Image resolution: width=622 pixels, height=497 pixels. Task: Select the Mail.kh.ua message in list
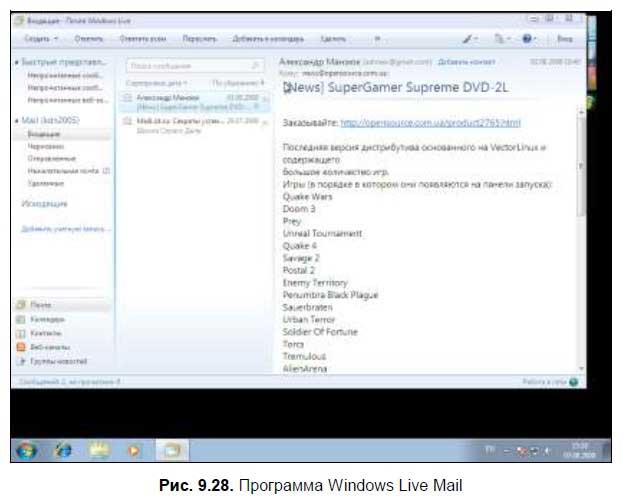click(194, 125)
